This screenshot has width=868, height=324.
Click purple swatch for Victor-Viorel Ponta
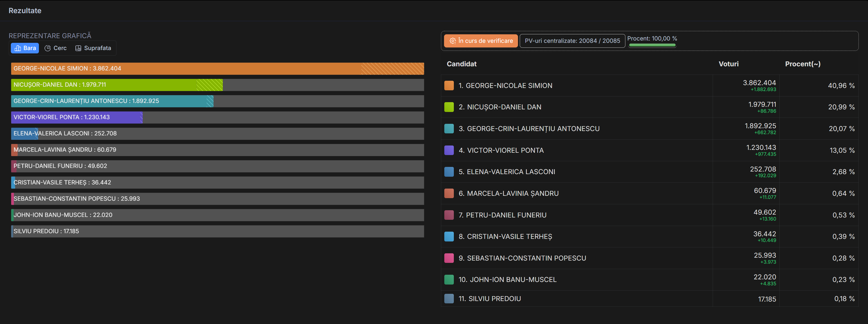point(449,150)
